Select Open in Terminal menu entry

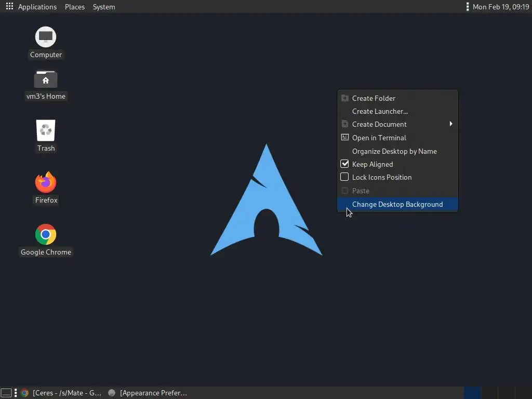[397, 138]
